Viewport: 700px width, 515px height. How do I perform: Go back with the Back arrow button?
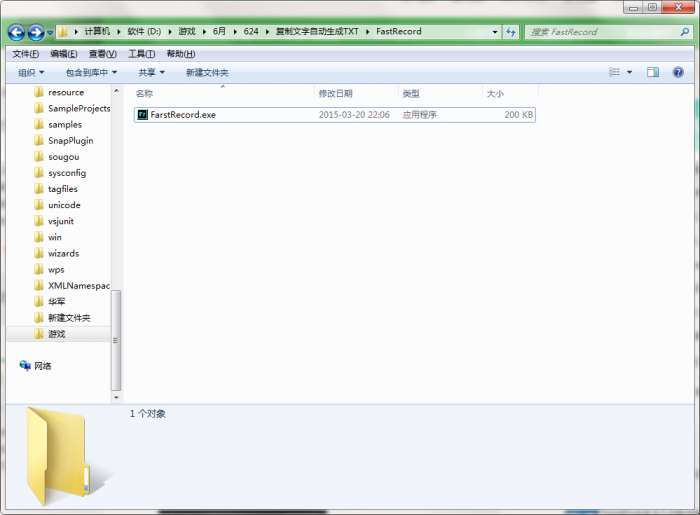tap(17, 32)
